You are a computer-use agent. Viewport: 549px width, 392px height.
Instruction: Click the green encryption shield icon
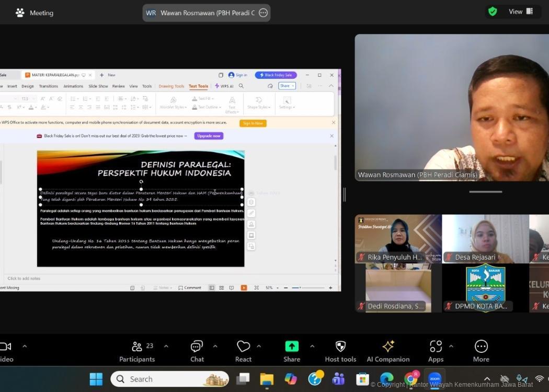[x=493, y=11]
